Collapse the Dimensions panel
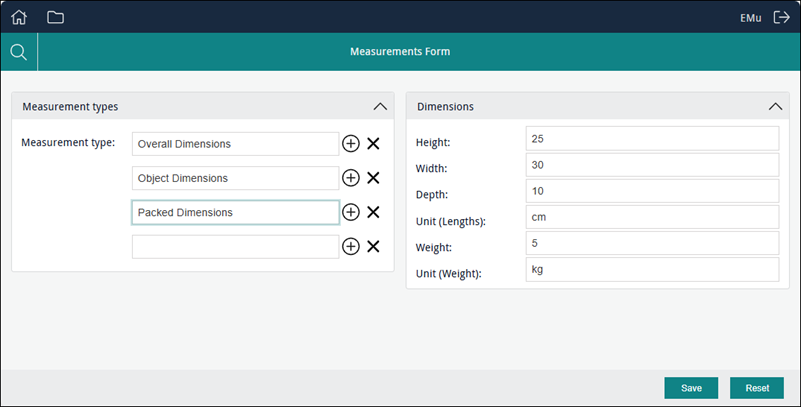Screen dimensions: 801x407 tap(775, 106)
